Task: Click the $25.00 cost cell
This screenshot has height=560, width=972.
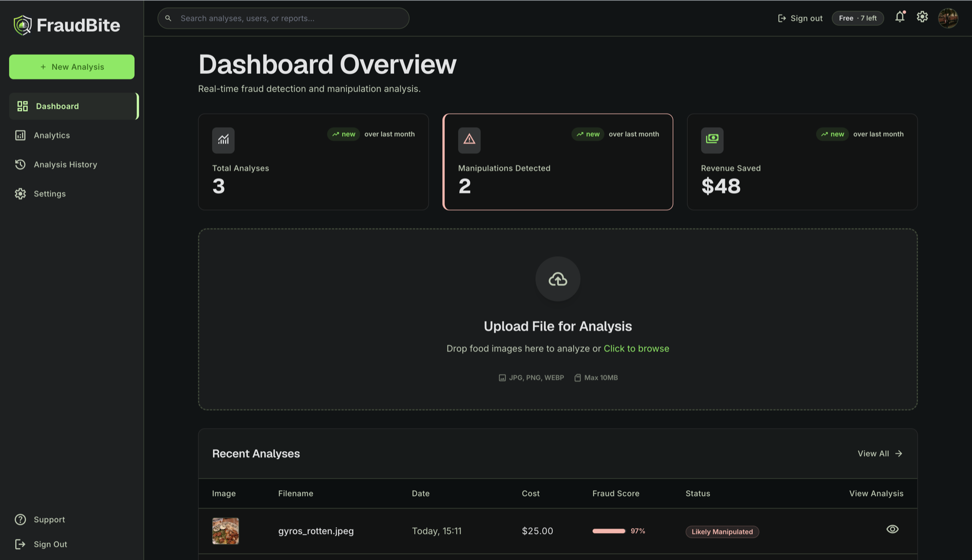Action: [x=537, y=531]
